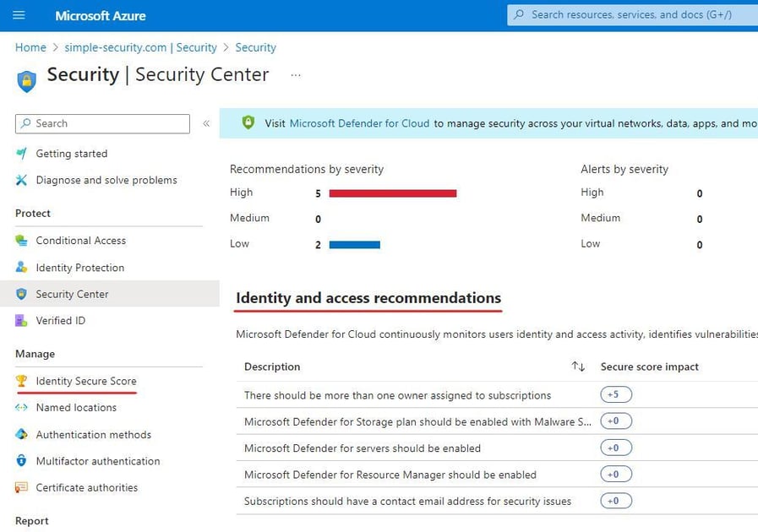Focus the top search resources field
The image size is (758, 532).
coord(632,14)
